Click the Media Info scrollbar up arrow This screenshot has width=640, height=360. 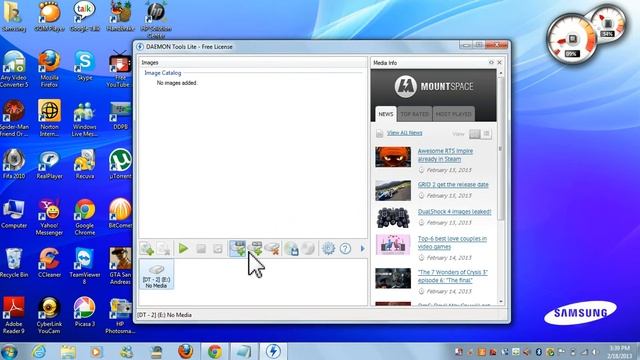tap(501, 73)
